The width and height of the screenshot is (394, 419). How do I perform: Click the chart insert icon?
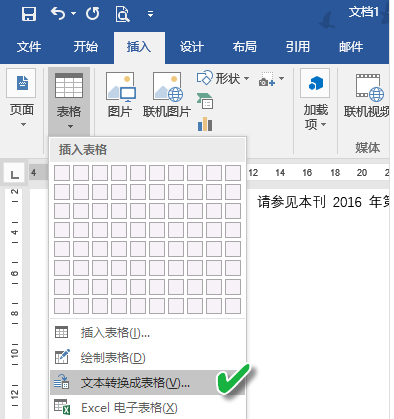tap(205, 124)
